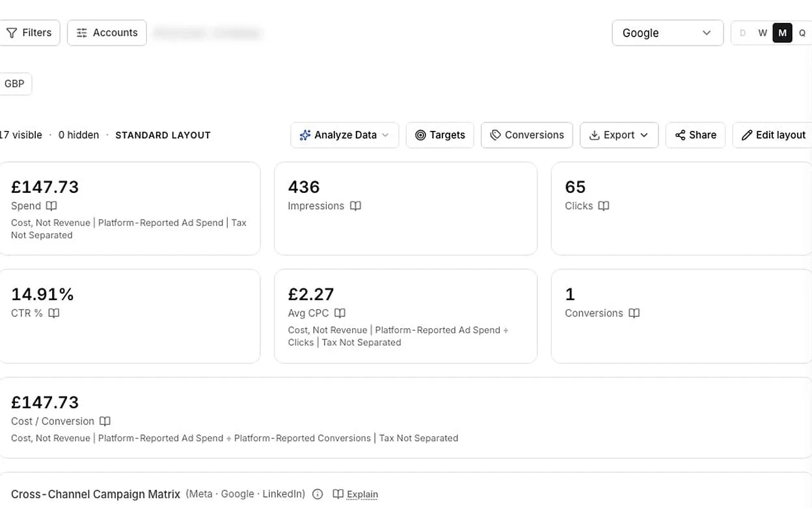The height and width of the screenshot is (508, 812).
Task: Open the book icon next to Impressions
Action: [x=355, y=206]
